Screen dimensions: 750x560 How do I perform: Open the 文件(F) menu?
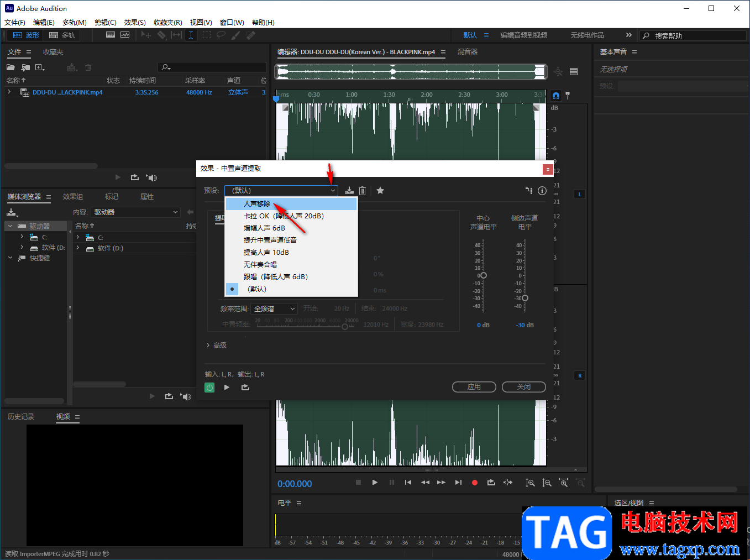point(15,23)
